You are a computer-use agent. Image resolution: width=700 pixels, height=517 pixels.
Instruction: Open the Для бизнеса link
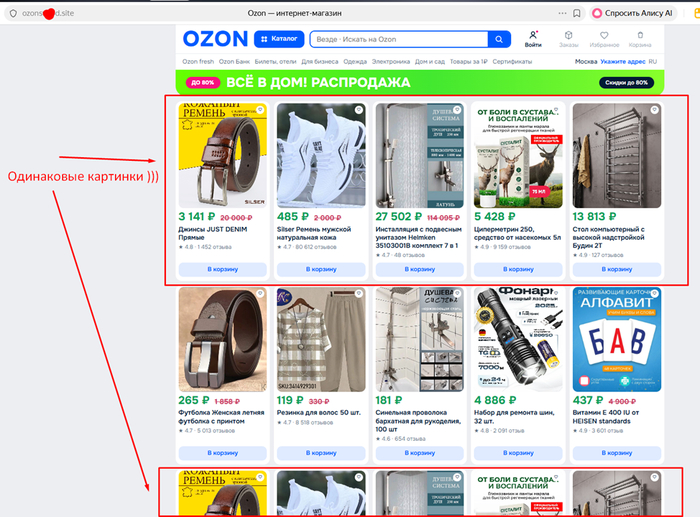coord(320,62)
